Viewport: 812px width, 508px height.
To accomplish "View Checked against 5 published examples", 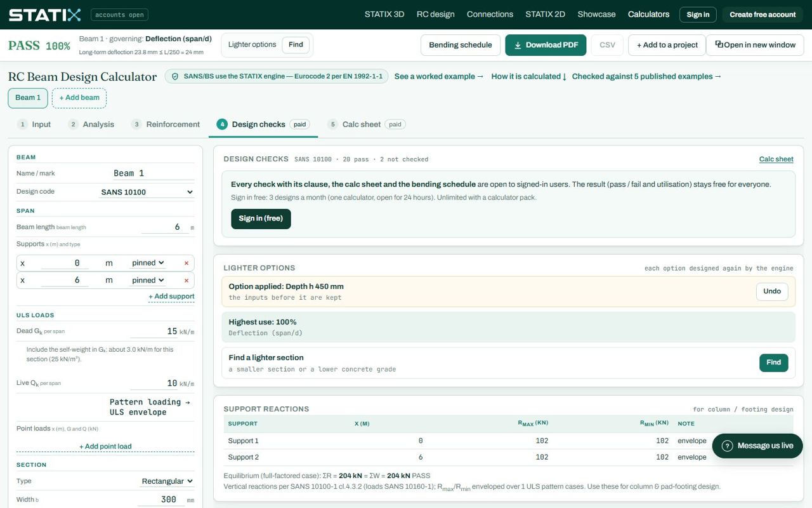I will 647,76.
